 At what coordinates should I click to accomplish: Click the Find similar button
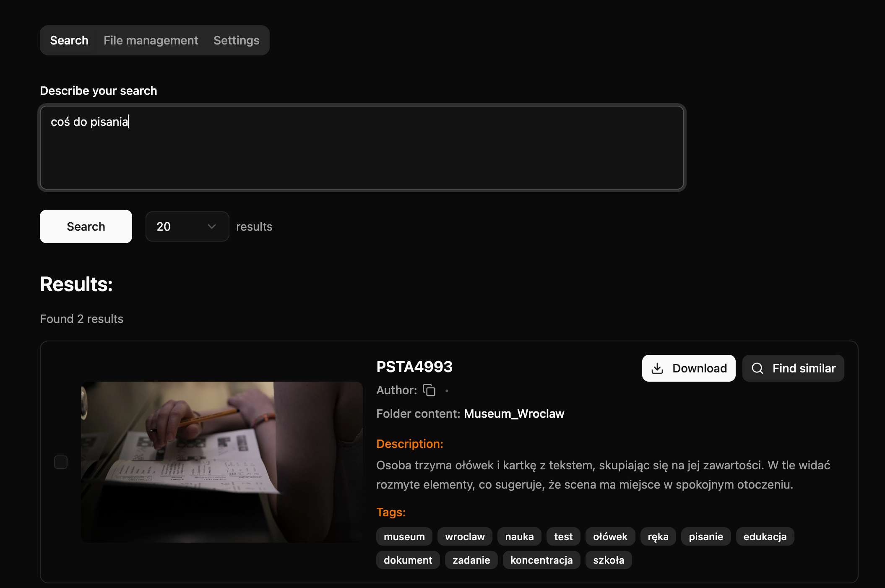coord(793,368)
